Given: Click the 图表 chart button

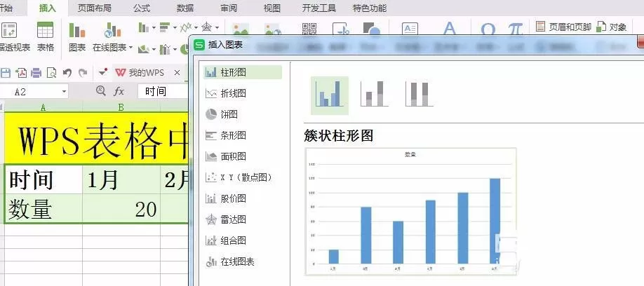Looking at the screenshot, I should point(76,36).
